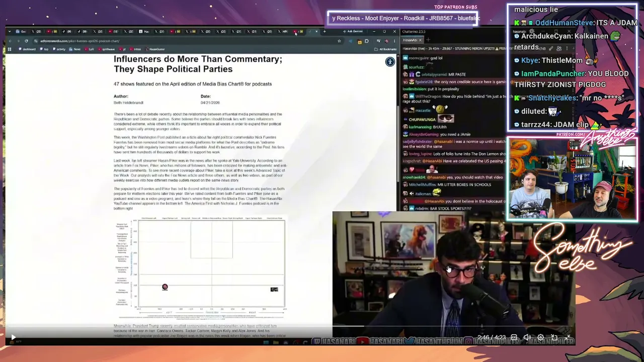
Task: Toggle closed captions on the video
Action: (514, 337)
